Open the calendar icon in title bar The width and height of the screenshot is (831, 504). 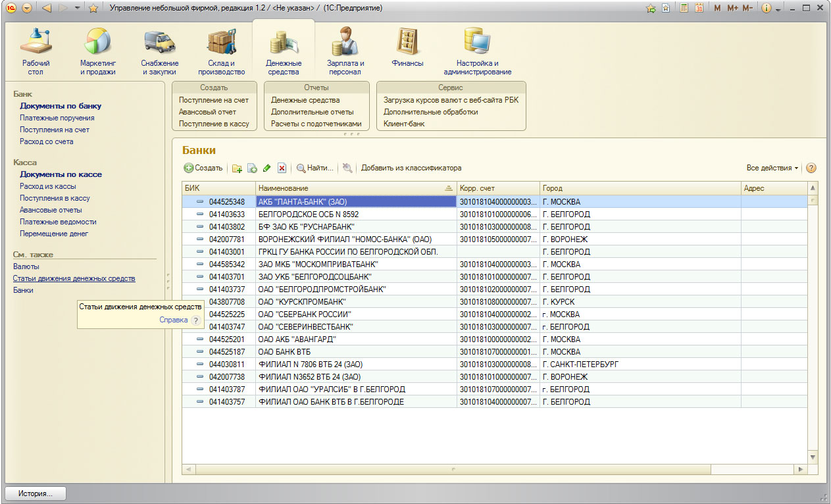tap(699, 9)
